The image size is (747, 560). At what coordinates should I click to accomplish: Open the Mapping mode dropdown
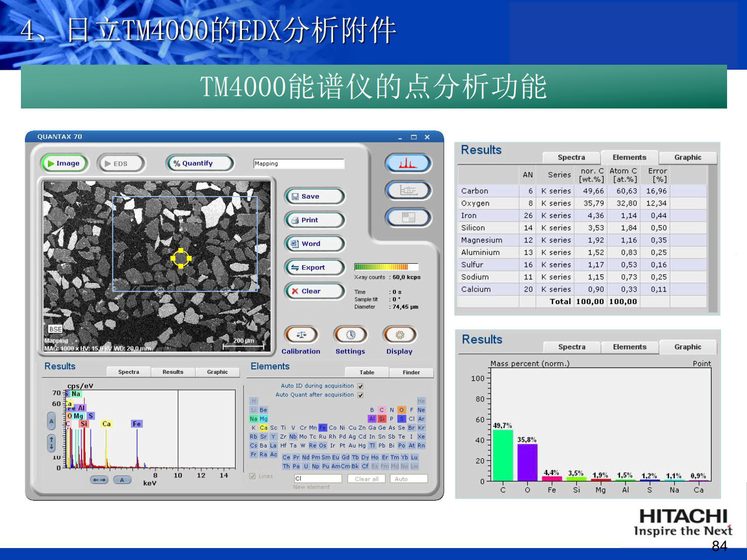tap(299, 163)
